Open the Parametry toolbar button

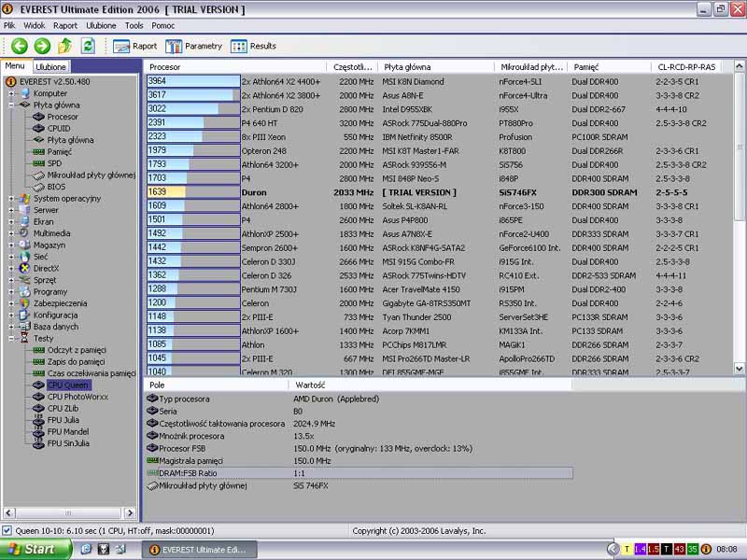tap(194, 46)
